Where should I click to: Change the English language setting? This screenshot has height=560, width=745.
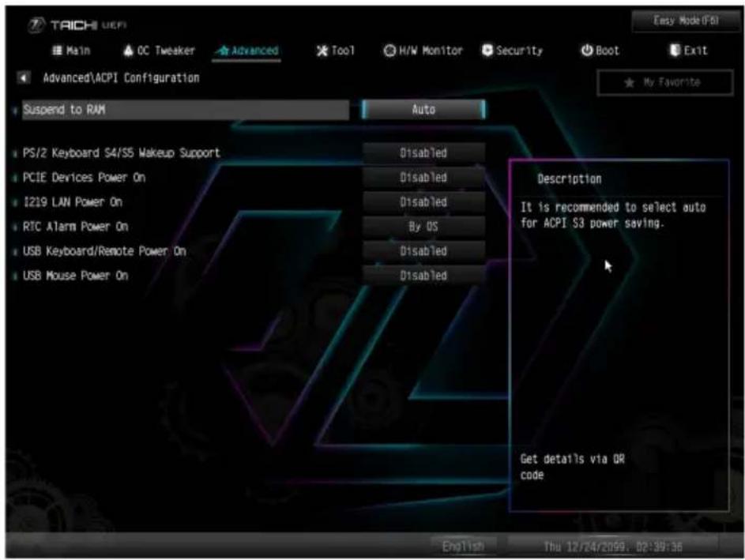pos(463,547)
